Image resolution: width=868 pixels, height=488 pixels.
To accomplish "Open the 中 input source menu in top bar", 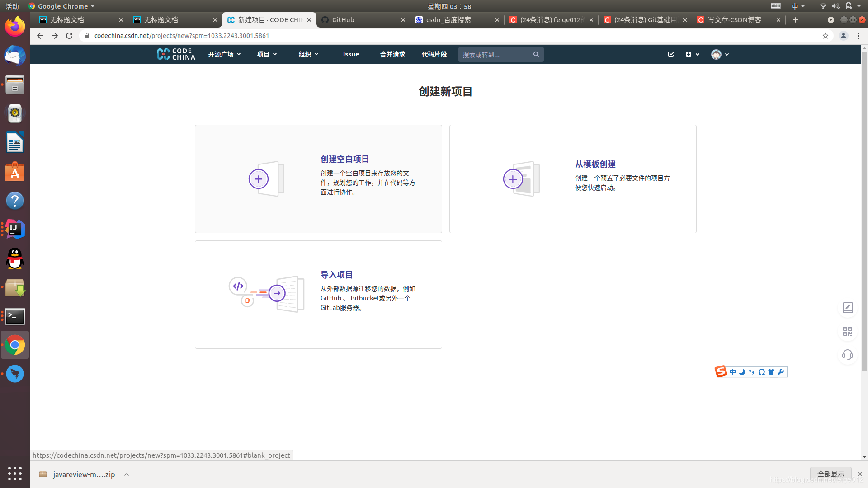I will click(798, 6).
